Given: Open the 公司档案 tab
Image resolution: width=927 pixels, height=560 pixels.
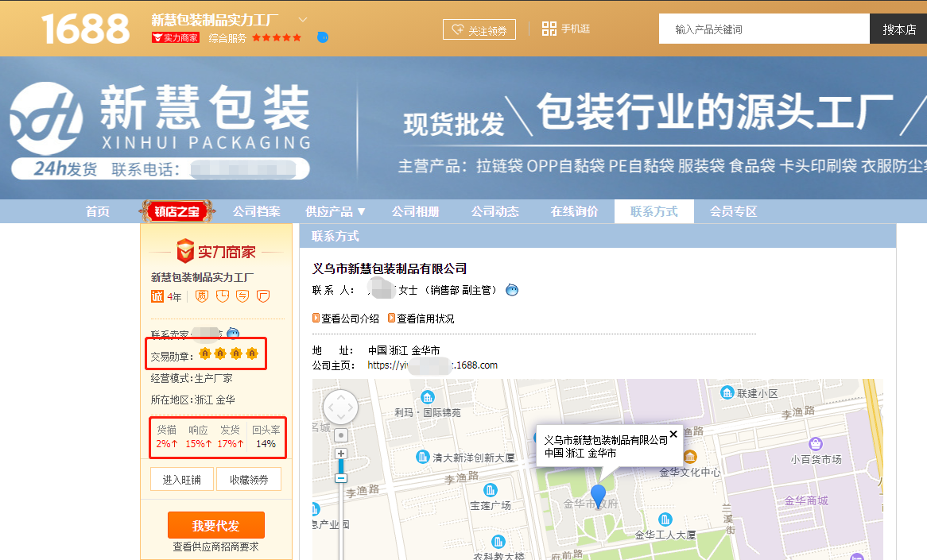Looking at the screenshot, I should coord(256,211).
